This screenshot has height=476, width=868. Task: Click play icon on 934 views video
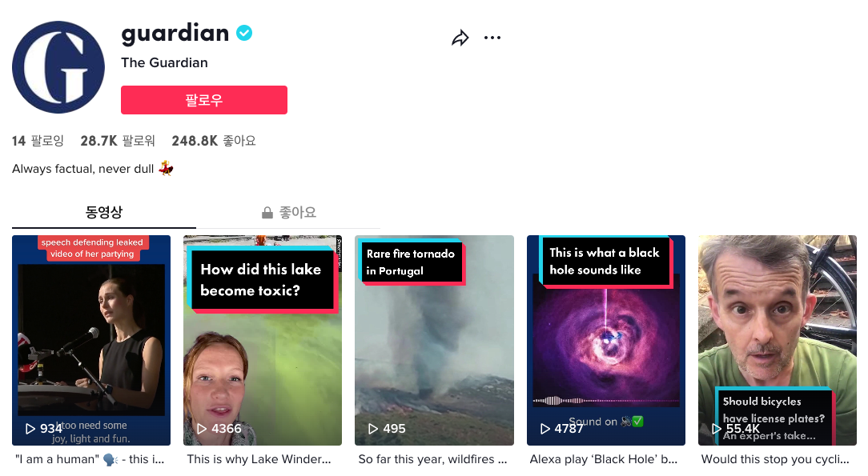point(30,429)
